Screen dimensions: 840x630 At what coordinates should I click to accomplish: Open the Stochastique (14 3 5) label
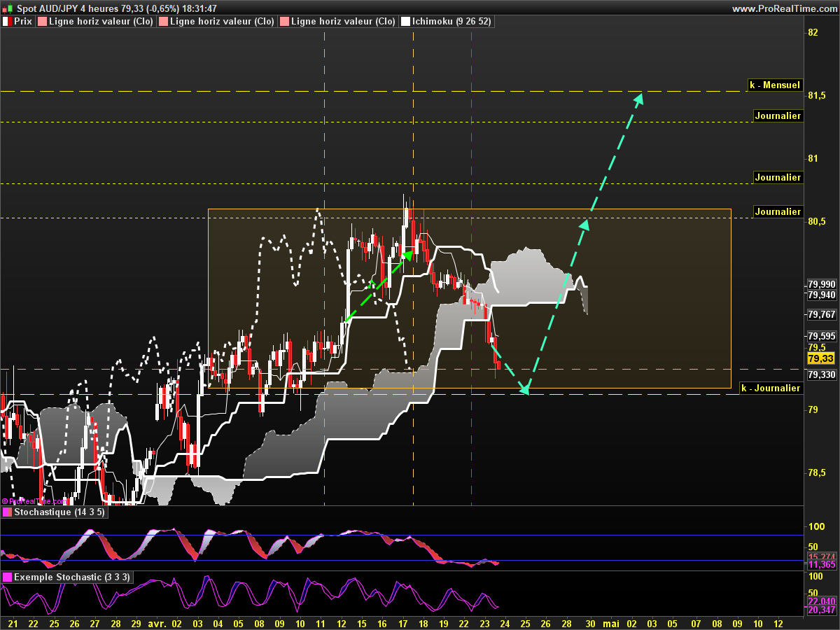point(59,512)
